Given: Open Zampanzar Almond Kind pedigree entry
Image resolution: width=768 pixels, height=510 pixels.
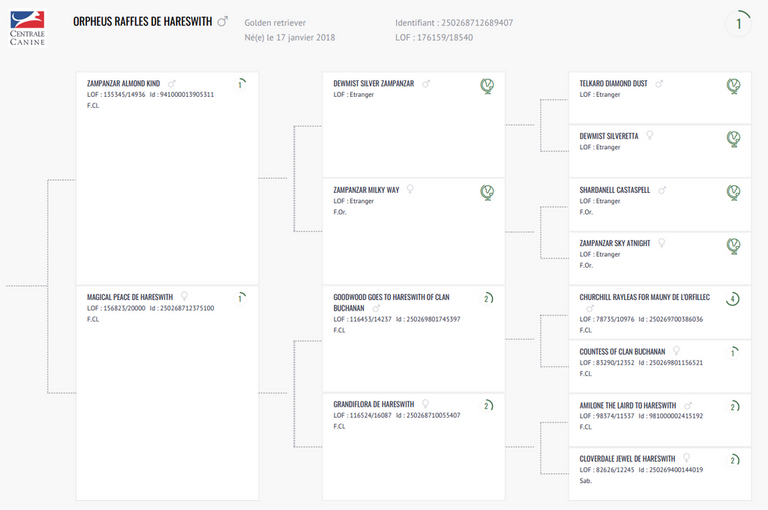Looking at the screenshot, I should [x=123, y=84].
